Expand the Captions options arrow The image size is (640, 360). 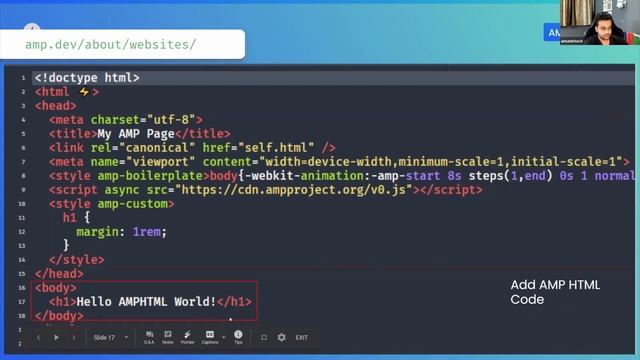click(x=224, y=337)
